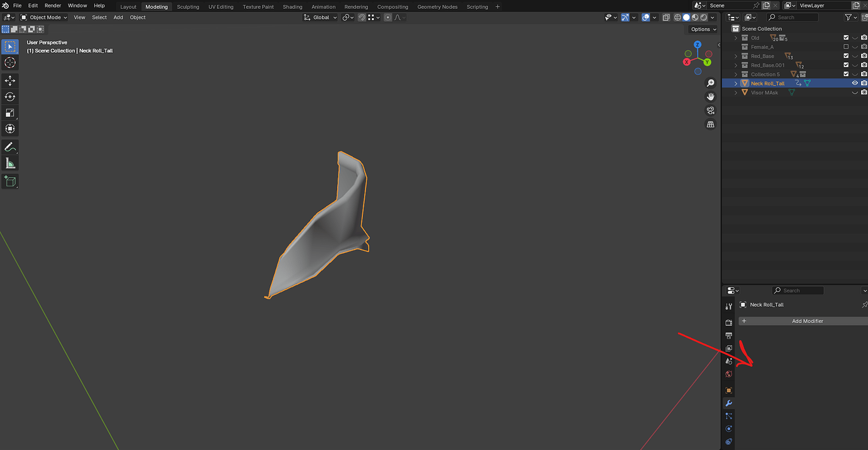
Task: Toggle snapping magnet button
Action: click(362, 18)
